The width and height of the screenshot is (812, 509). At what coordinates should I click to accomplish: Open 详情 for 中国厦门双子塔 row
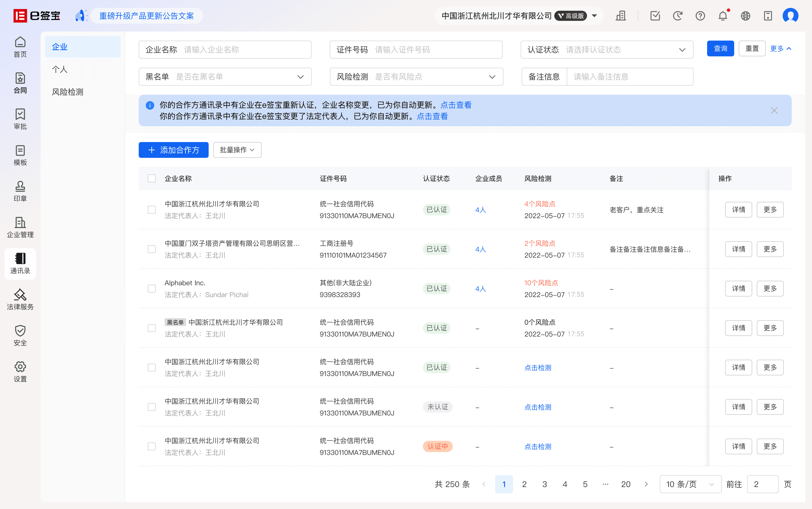pyautogui.click(x=738, y=249)
